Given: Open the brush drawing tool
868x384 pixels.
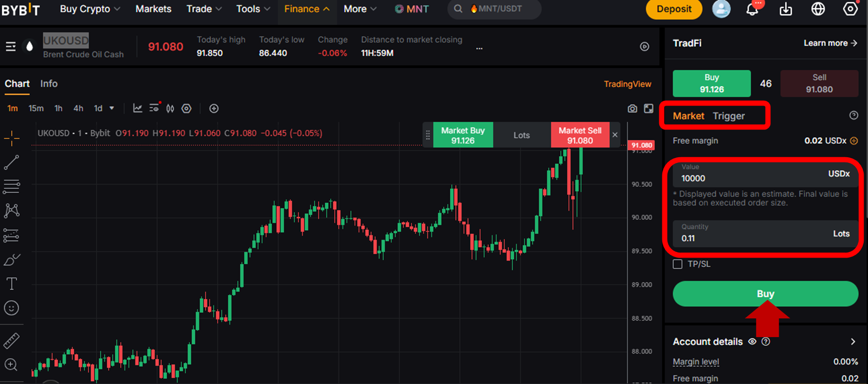Looking at the screenshot, I should point(11,260).
